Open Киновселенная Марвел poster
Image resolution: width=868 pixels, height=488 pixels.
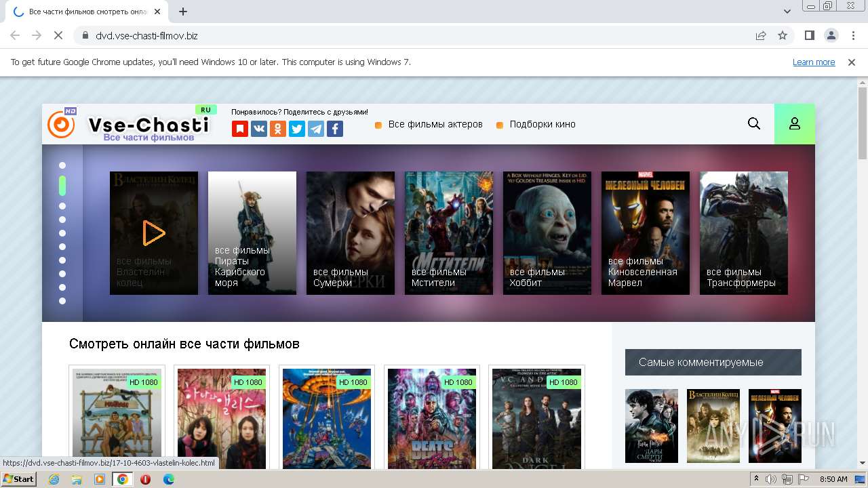point(646,233)
